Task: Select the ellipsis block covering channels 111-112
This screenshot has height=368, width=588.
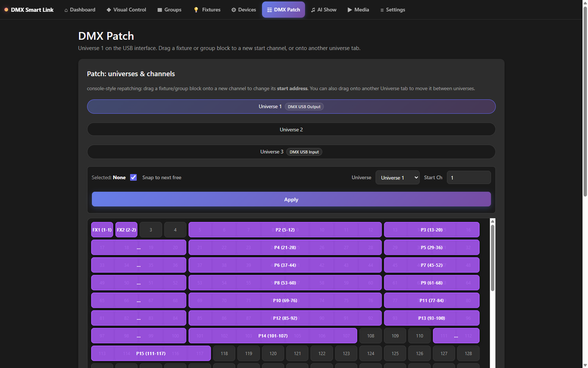Action: 456,336
